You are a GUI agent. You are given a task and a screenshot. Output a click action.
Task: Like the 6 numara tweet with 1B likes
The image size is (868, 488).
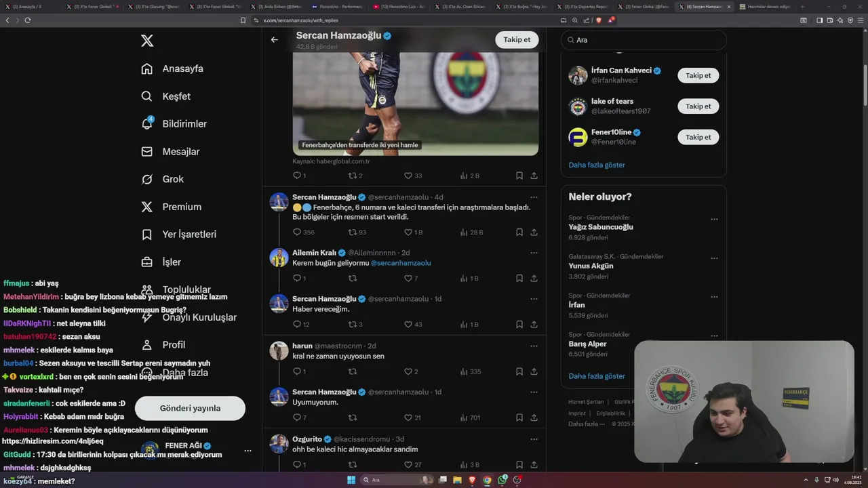coord(408,232)
